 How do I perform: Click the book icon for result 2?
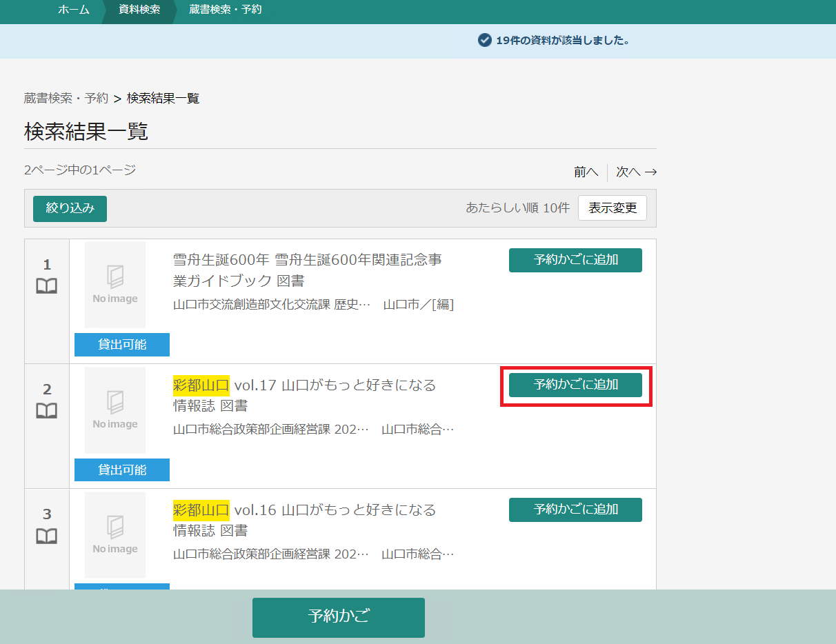point(46,411)
